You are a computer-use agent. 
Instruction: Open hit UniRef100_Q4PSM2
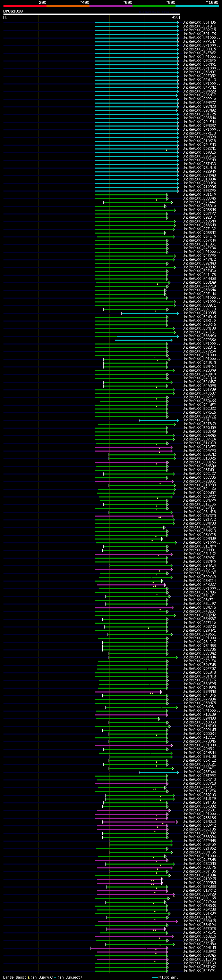199,88
